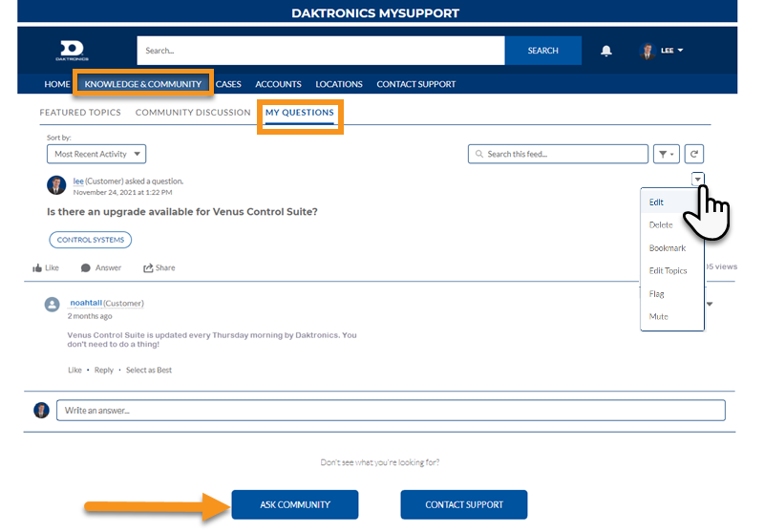Screen dimensions: 764x532
Task: Click noahtall's avatar icon
Action: [x=53, y=305]
